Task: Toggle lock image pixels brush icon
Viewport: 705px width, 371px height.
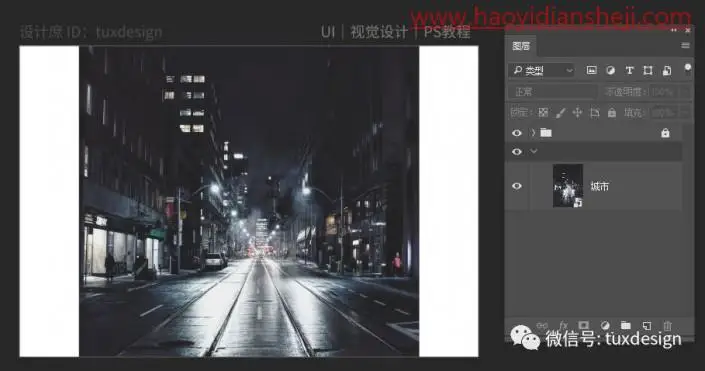Action: pyautogui.click(x=560, y=112)
